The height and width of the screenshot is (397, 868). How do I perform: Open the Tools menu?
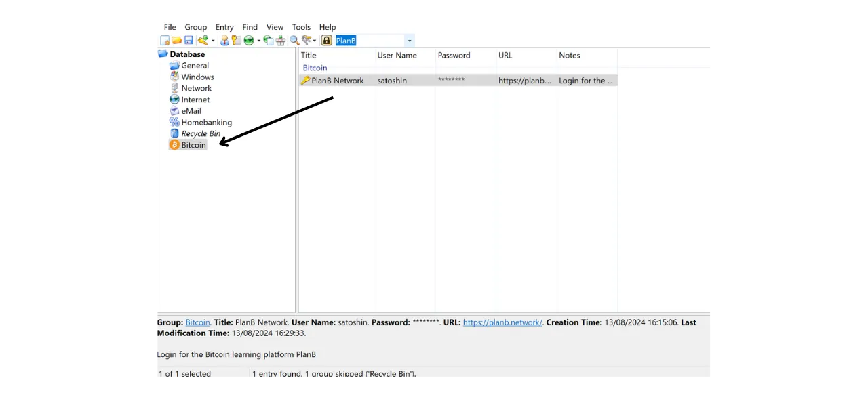pos(301,27)
